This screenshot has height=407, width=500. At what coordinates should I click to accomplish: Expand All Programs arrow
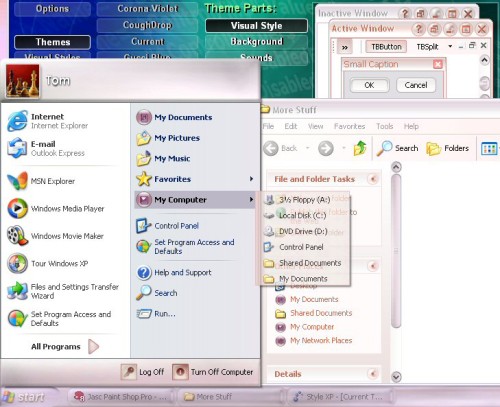coord(94,347)
